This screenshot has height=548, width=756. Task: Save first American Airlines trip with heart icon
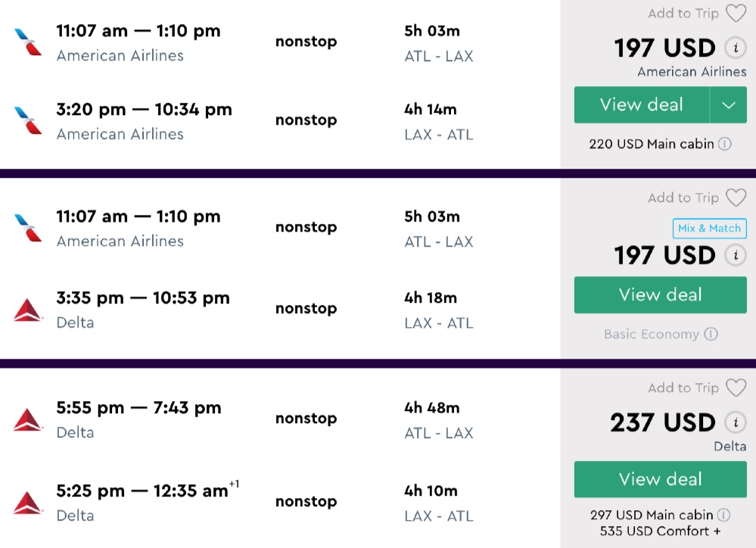(x=736, y=14)
